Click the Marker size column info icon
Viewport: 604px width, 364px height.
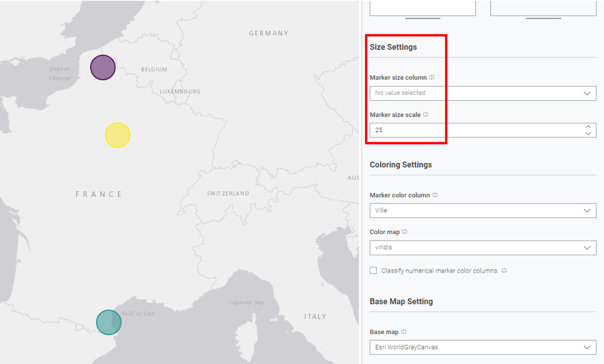(432, 77)
